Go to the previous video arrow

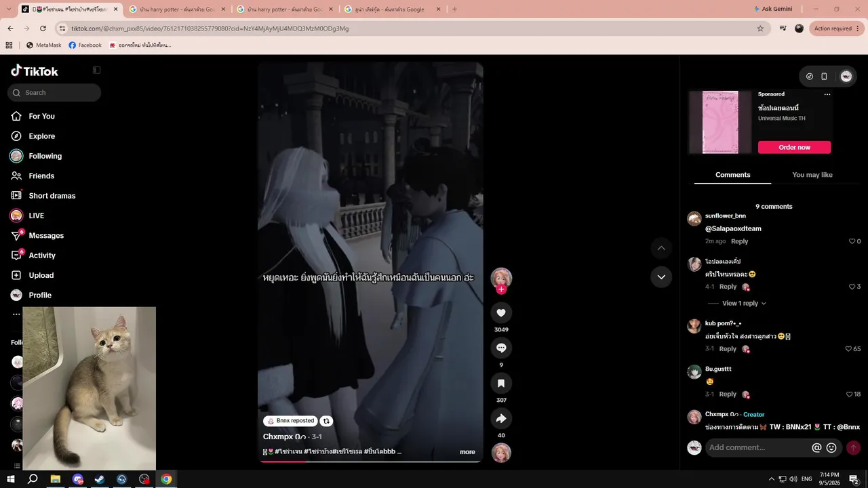pos(661,248)
